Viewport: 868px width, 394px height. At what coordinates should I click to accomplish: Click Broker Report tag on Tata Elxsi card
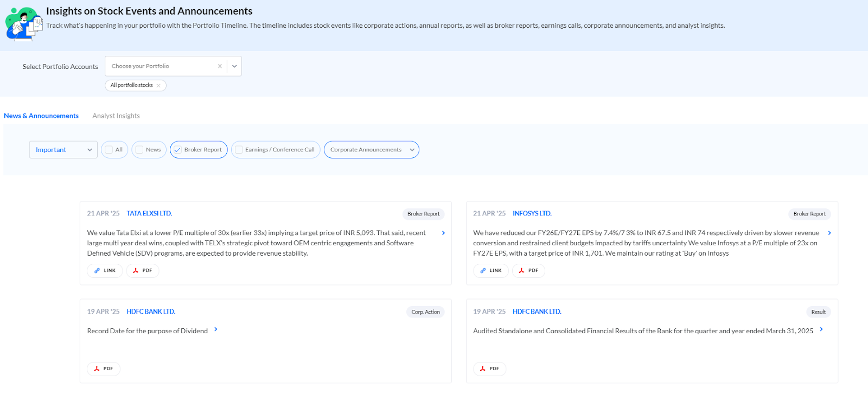424,214
